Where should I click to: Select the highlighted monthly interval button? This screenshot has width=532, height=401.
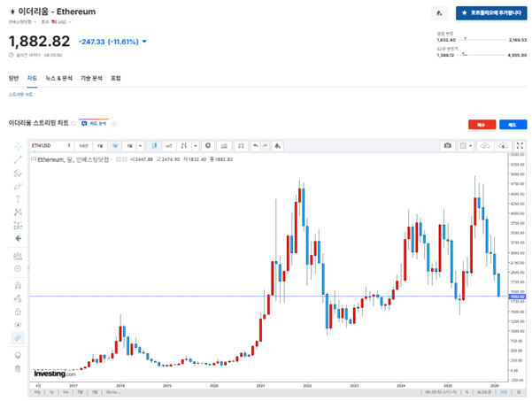pos(115,146)
